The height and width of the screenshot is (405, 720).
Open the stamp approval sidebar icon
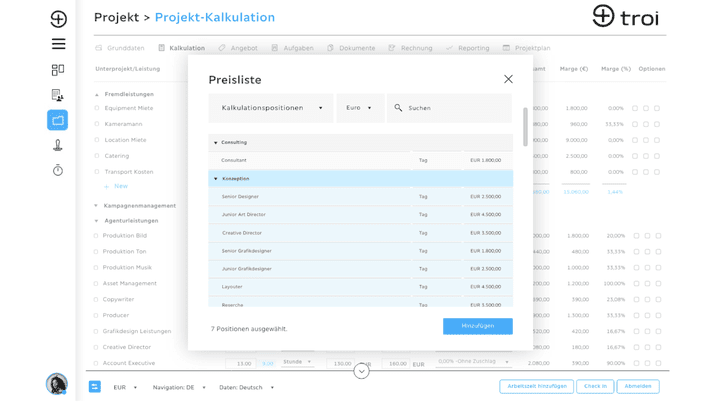tap(57, 145)
